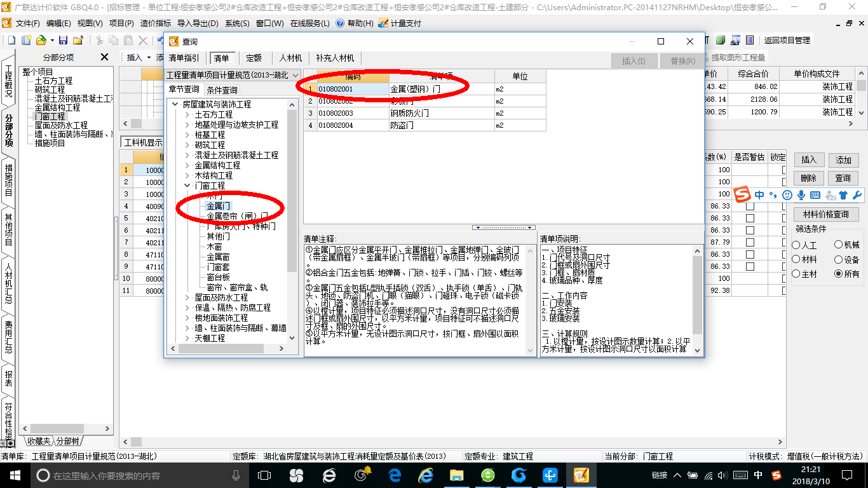Click the 材料价格查询 button
This screenshot has width=868, height=488.
coord(826,214)
